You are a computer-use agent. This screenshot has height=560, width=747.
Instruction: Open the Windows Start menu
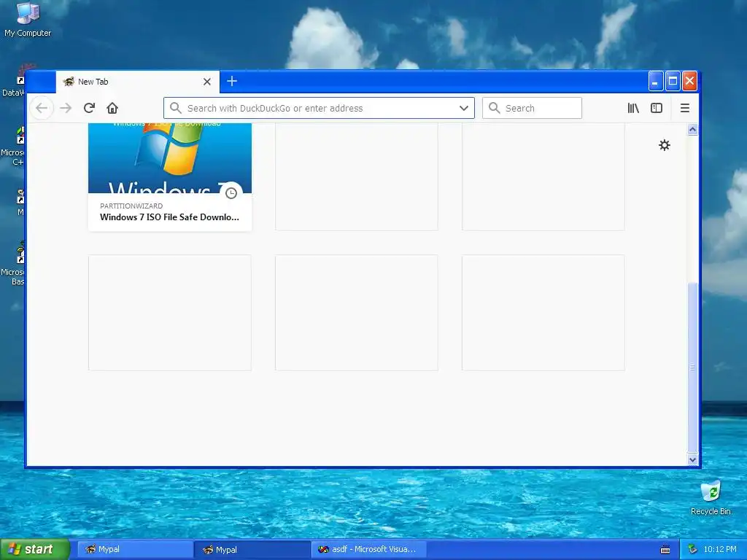click(x=35, y=549)
